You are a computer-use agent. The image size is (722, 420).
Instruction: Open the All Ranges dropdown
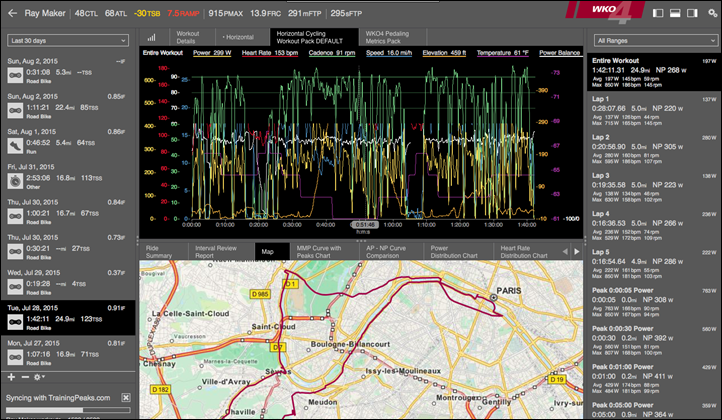tap(654, 41)
